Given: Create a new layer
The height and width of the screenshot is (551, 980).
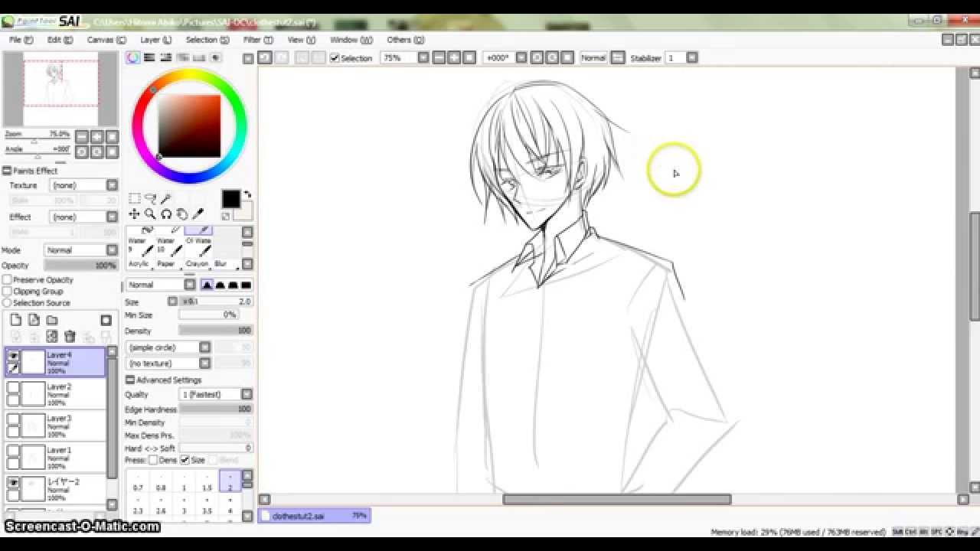Looking at the screenshot, I should pos(16,320).
